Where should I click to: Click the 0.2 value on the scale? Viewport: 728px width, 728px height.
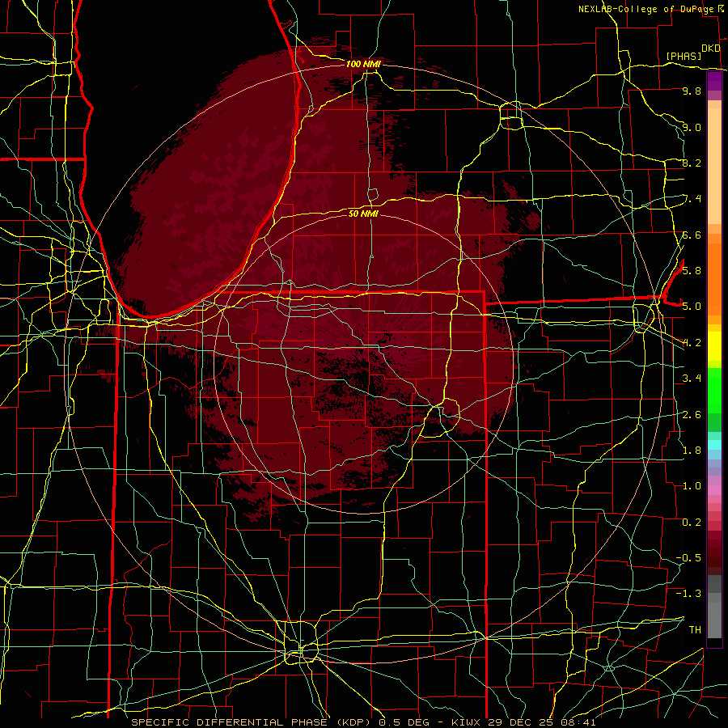692,522
